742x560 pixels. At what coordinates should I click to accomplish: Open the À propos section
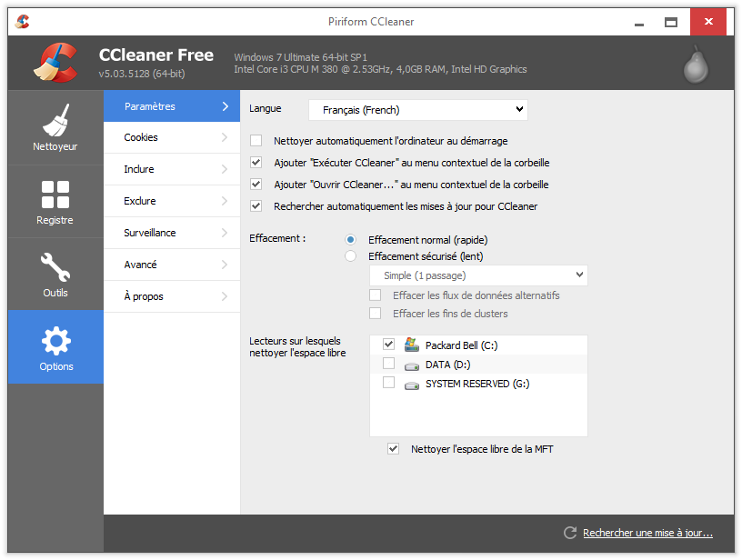point(172,296)
